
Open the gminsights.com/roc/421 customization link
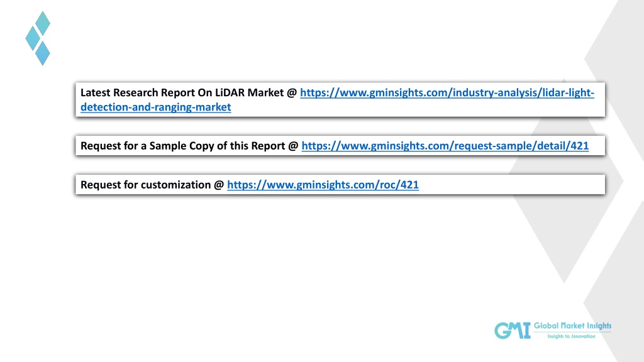pos(323,185)
